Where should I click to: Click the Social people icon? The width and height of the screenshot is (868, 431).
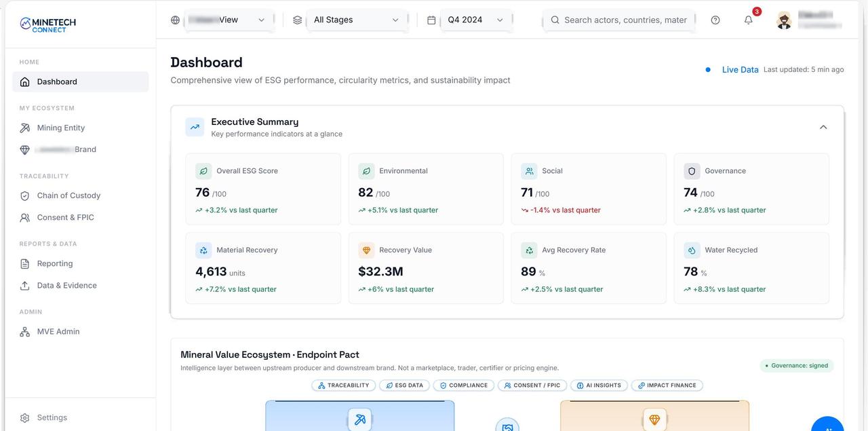tap(529, 171)
